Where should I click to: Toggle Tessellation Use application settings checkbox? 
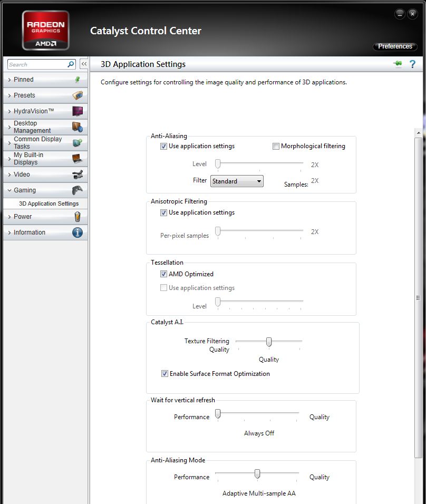[163, 288]
